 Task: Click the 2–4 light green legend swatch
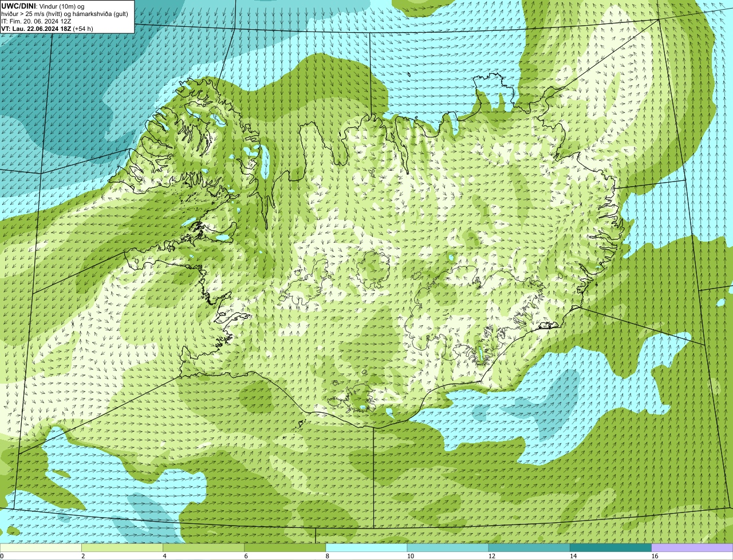(x=122, y=547)
